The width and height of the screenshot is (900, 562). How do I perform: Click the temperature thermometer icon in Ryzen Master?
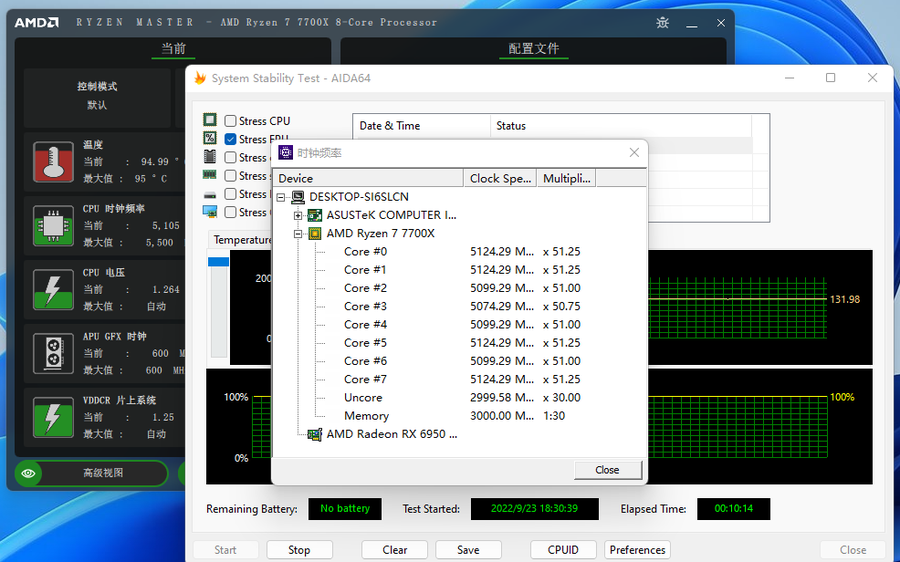(54, 162)
